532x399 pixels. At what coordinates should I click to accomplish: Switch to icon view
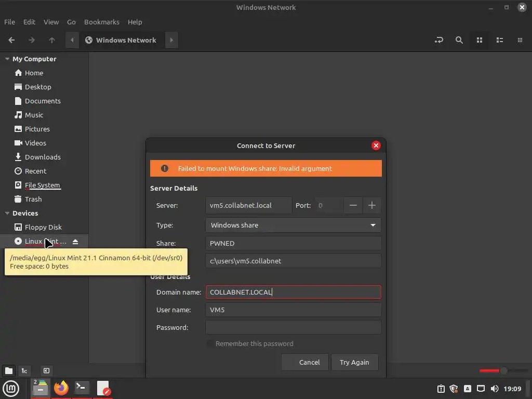480,40
